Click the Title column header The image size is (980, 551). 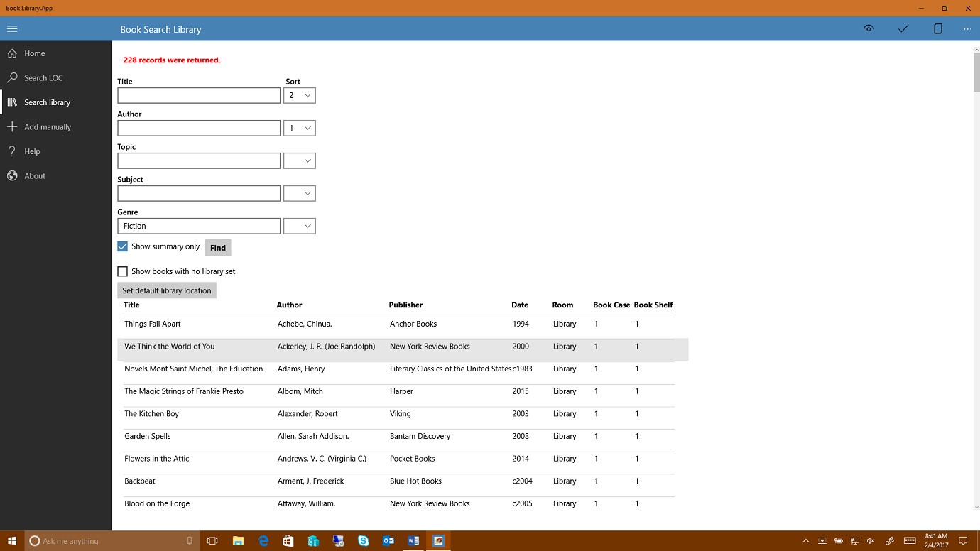tap(131, 305)
